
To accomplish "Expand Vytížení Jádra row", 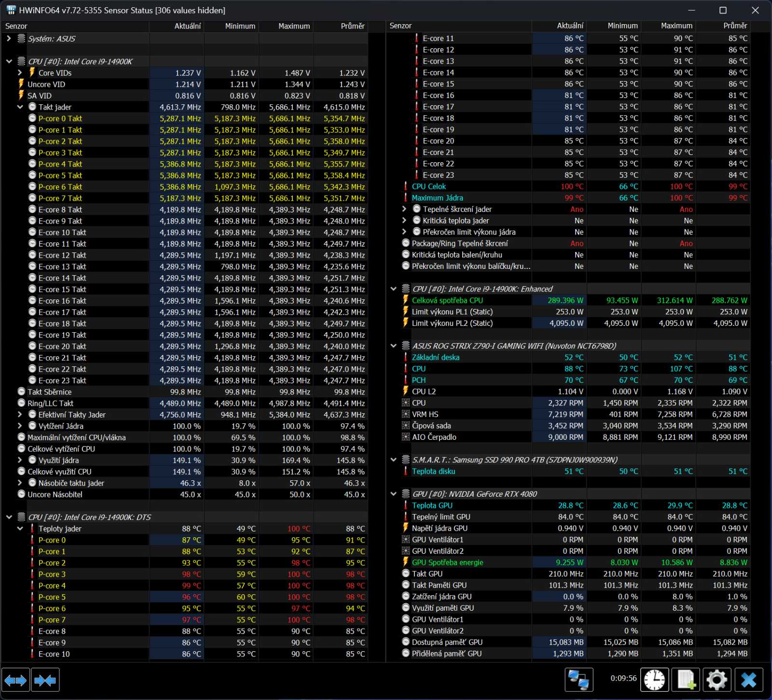I will pos(20,426).
